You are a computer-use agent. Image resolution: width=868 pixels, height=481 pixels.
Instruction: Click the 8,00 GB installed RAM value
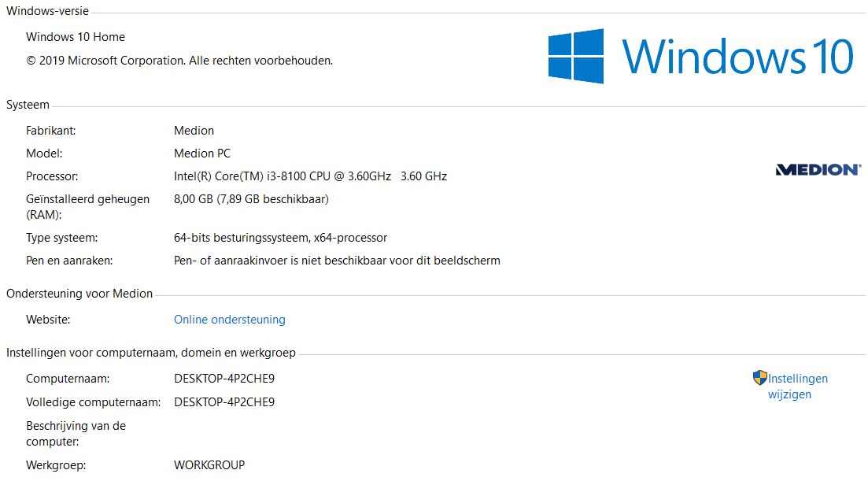click(251, 199)
